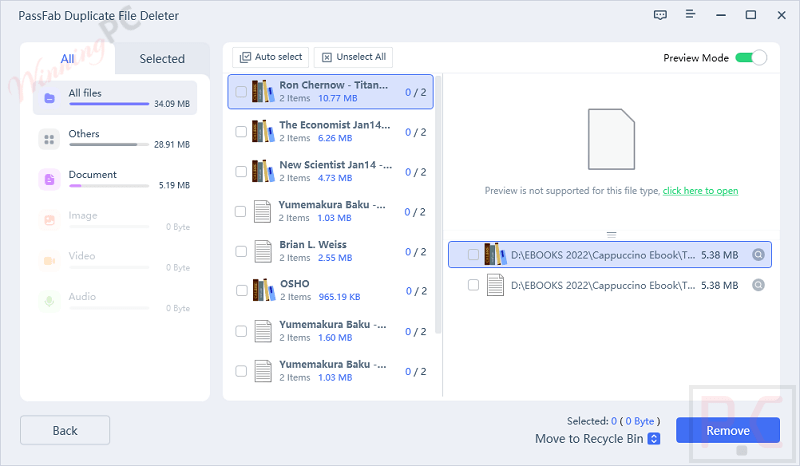
Task: Check New Scientist Jan14 group checkbox
Action: [241, 171]
